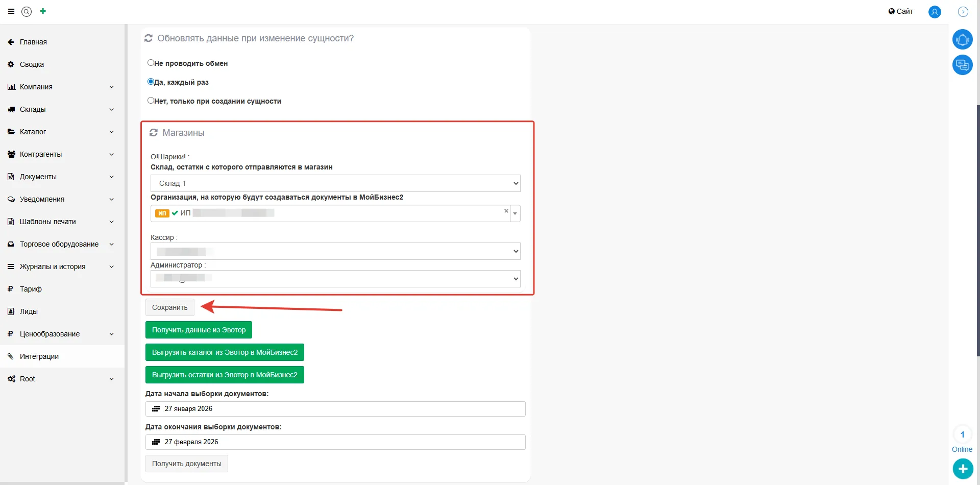This screenshot has height=485, width=980.
Task: Click the document selection start date field
Action: tap(335, 409)
